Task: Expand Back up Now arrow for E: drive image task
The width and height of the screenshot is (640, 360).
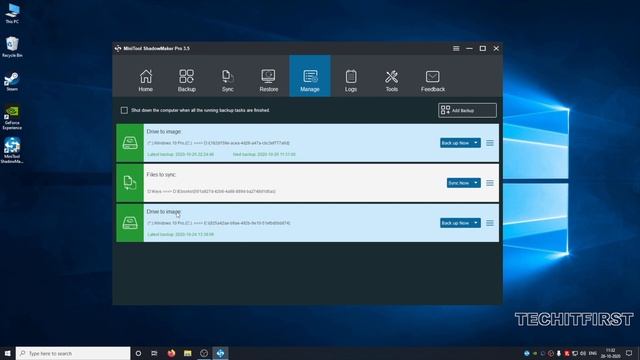Action: pos(476,223)
